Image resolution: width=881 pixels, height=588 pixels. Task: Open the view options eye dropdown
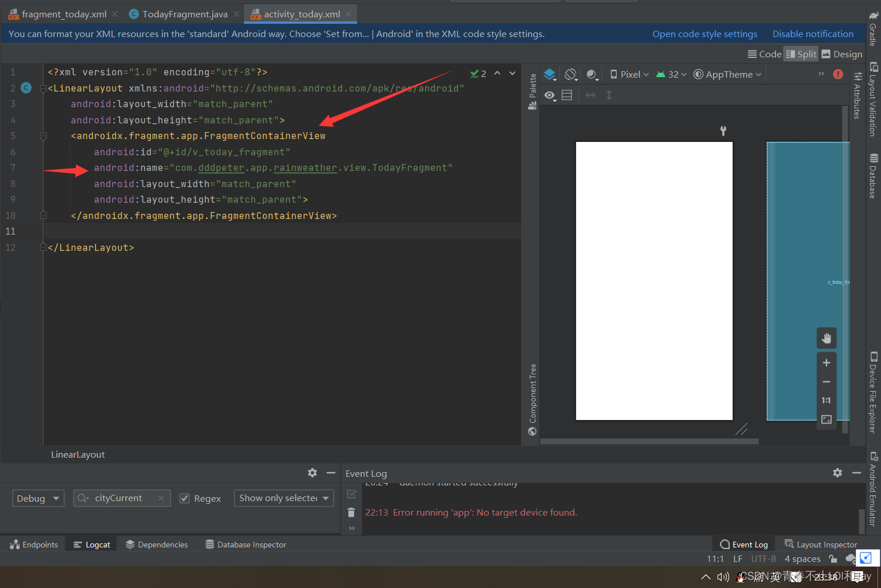click(x=550, y=95)
